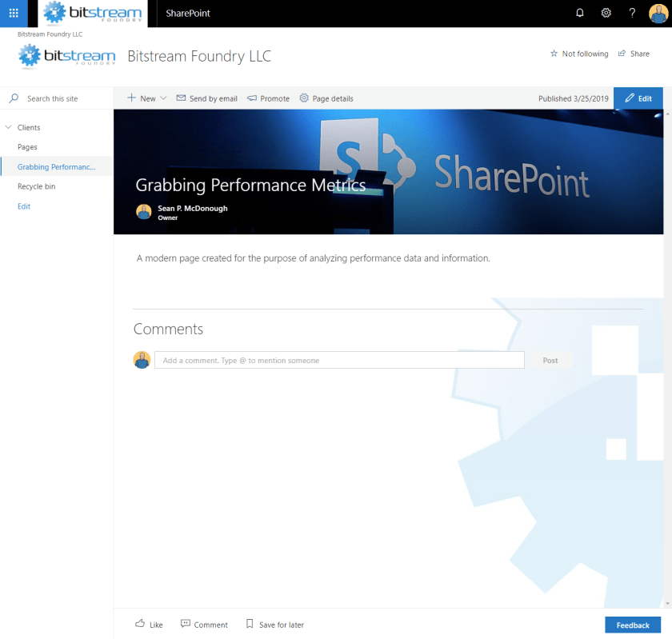Select Grabbing Performanc... navigation item

(57, 166)
